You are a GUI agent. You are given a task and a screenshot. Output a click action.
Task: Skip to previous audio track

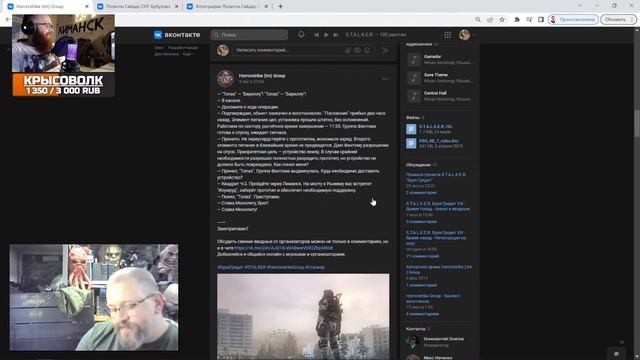click(316, 35)
